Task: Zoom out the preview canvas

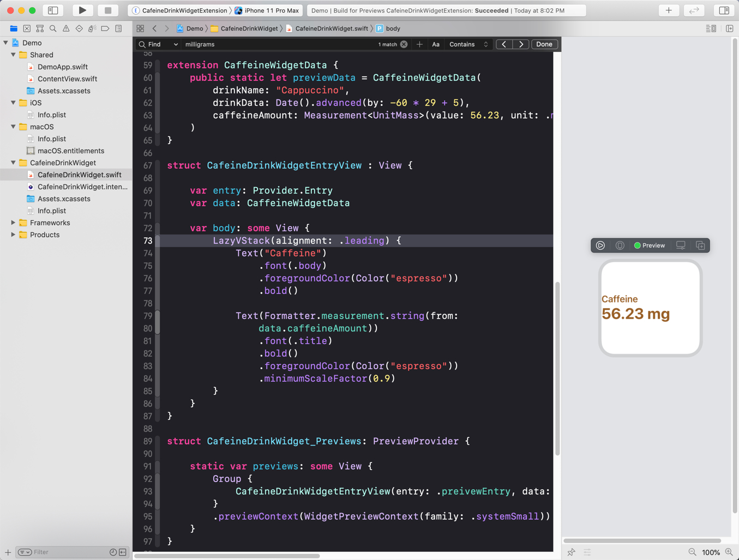Action: (x=692, y=552)
